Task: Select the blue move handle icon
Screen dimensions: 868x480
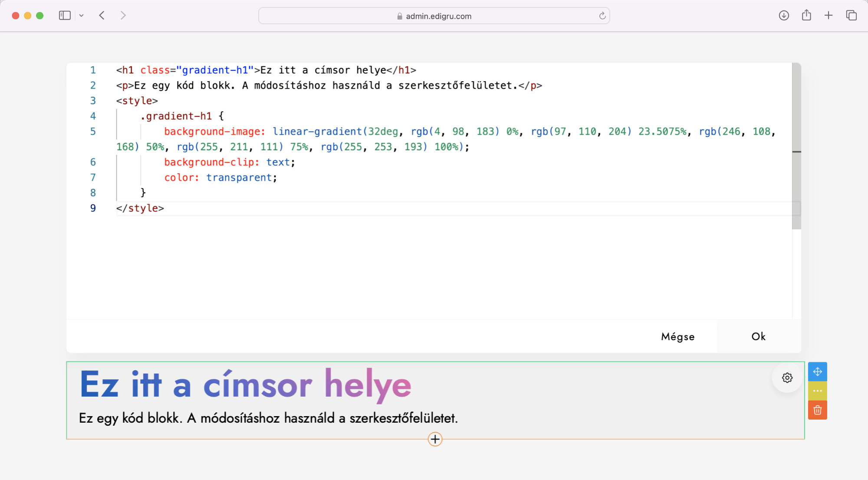Action: [818, 372]
